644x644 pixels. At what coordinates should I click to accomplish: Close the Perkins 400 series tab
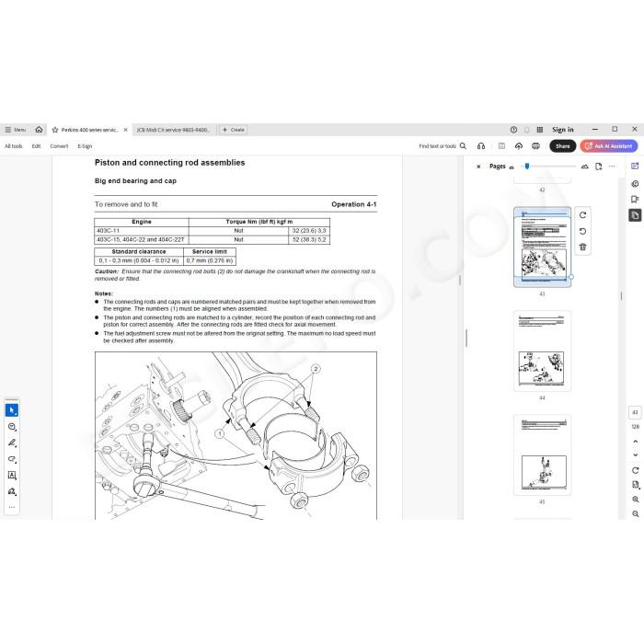126,130
